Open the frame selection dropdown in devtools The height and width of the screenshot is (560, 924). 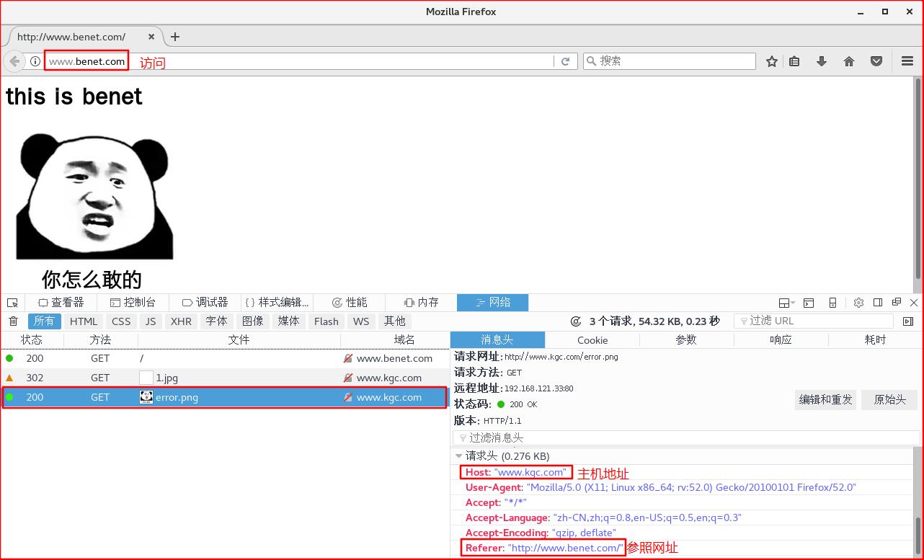[x=787, y=303]
